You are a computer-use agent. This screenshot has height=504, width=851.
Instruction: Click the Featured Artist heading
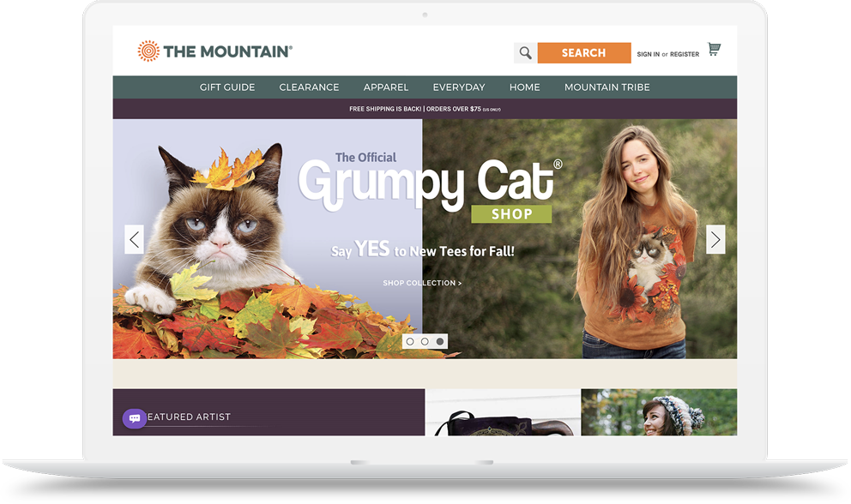pos(189,417)
